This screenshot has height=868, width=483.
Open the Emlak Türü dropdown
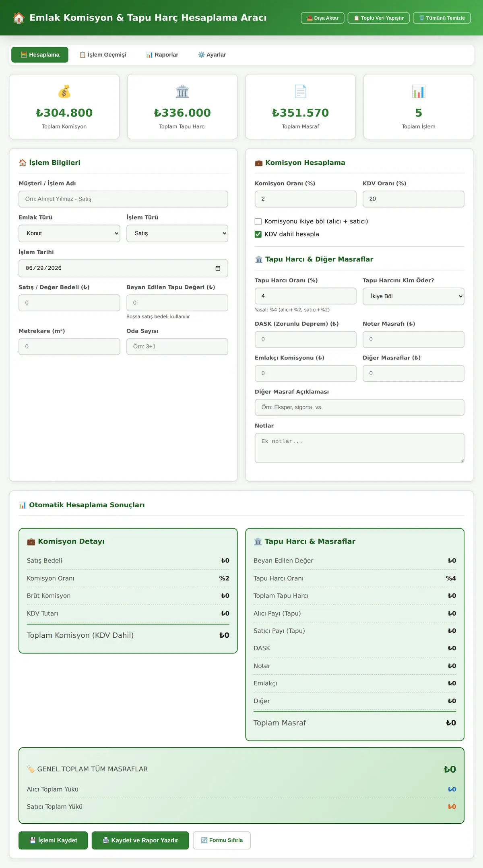click(x=69, y=234)
